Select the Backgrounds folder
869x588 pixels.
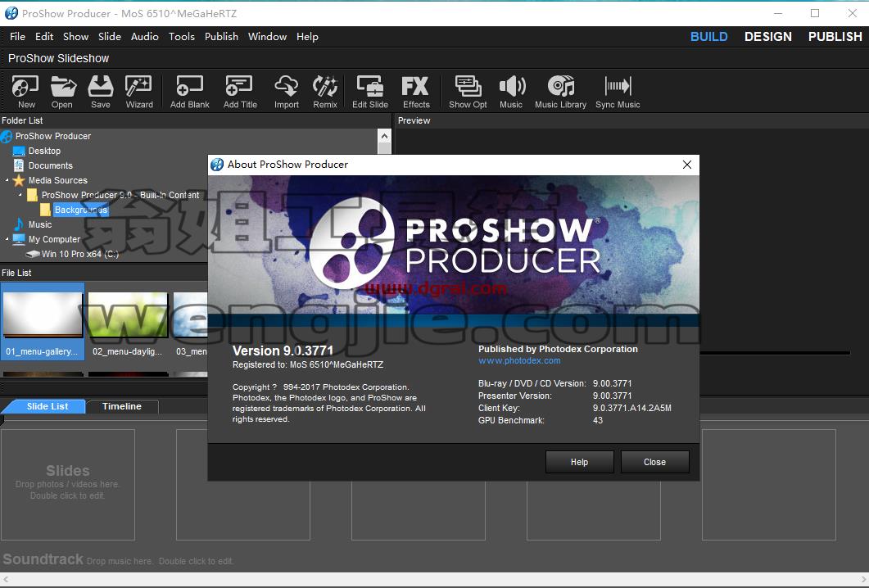point(81,210)
